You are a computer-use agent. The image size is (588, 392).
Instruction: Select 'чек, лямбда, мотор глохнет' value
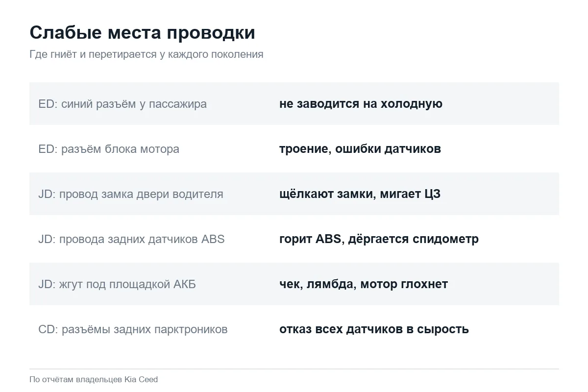364,284
